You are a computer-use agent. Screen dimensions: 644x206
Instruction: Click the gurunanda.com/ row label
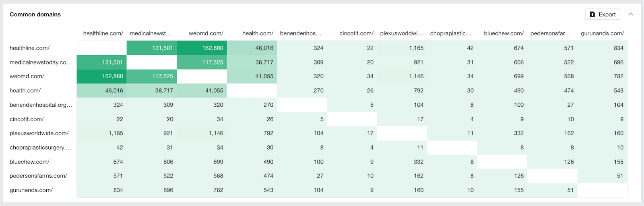[31, 190]
